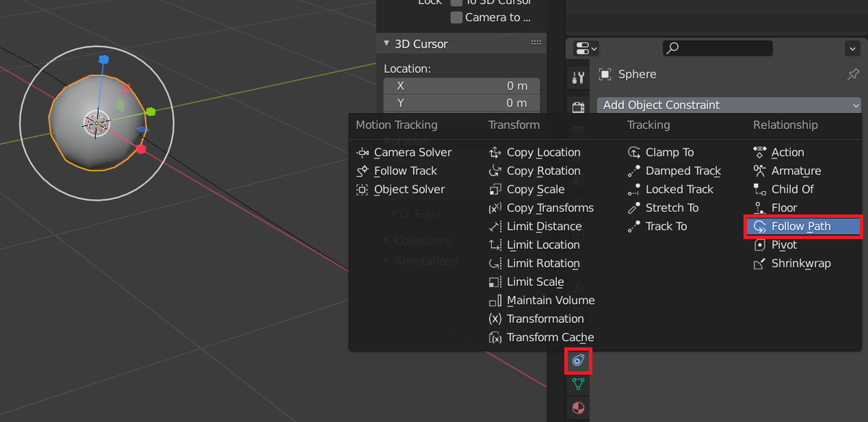Screen dimensions: 868x422
Task: Add the Armature constraint
Action: click(787, 171)
